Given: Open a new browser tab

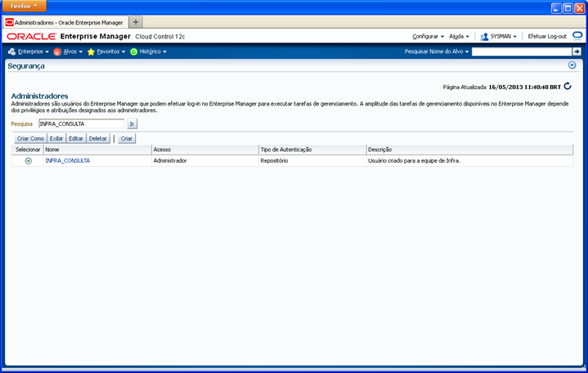Looking at the screenshot, I should point(136,22).
